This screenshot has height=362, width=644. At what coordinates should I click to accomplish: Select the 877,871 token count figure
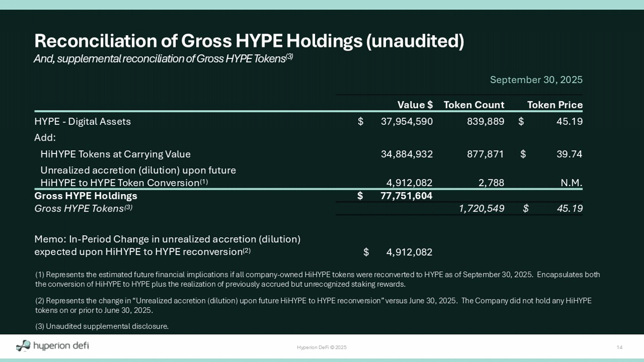(x=485, y=154)
